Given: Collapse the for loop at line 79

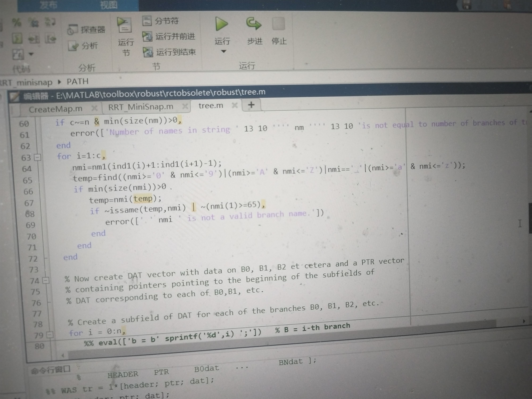Looking at the screenshot, I should click(50, 334).
